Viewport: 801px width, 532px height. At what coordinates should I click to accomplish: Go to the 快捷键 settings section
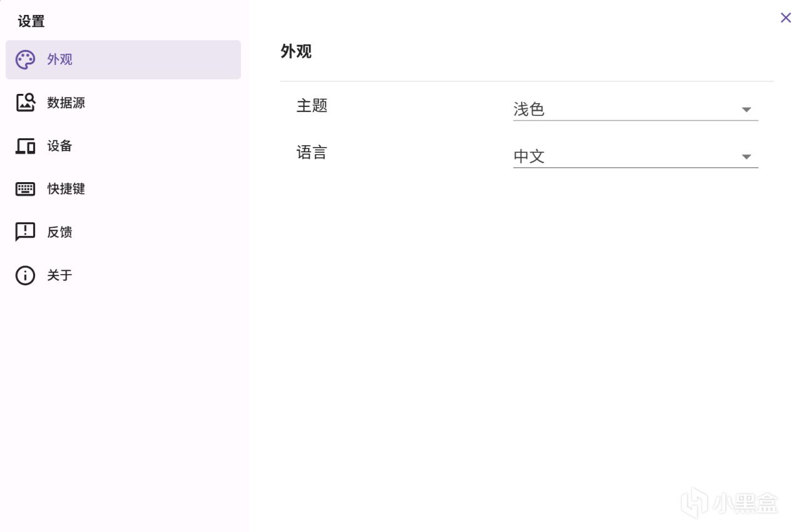66,189
